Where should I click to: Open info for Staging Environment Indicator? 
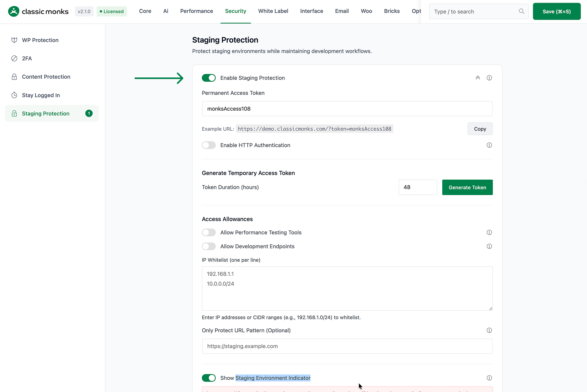click(x=489, y=378)
